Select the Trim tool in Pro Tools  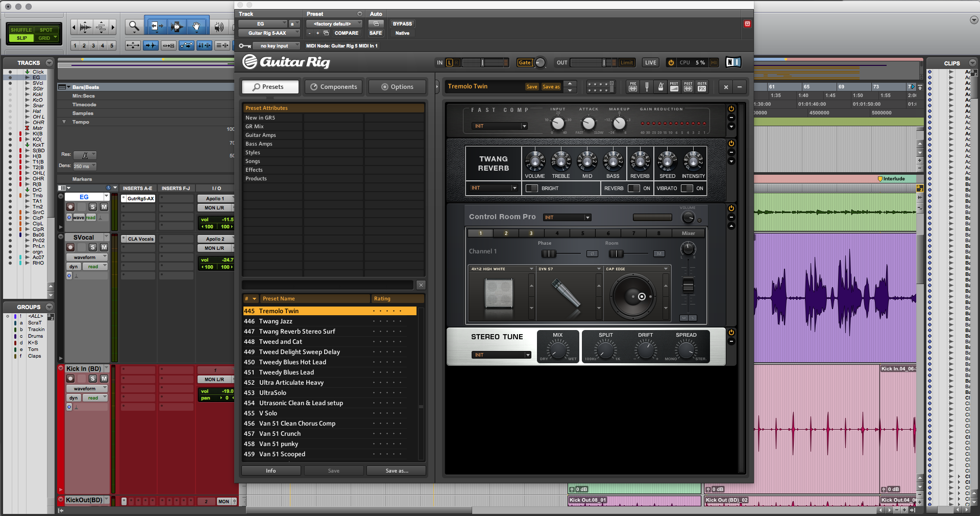pyautogui.click(x=156, y=27)
